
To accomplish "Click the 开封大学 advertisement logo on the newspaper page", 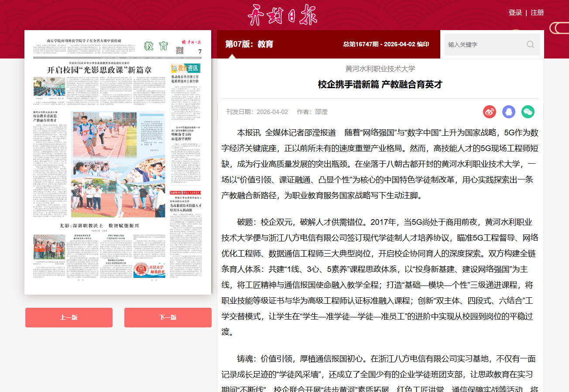I will [x=149, y=270].
